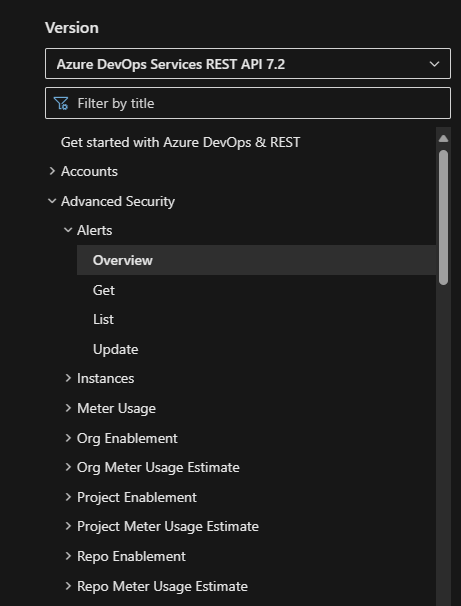Click the down chevron in Version combo box
Screen dimensions: 461x606
[x=435, y=64]
